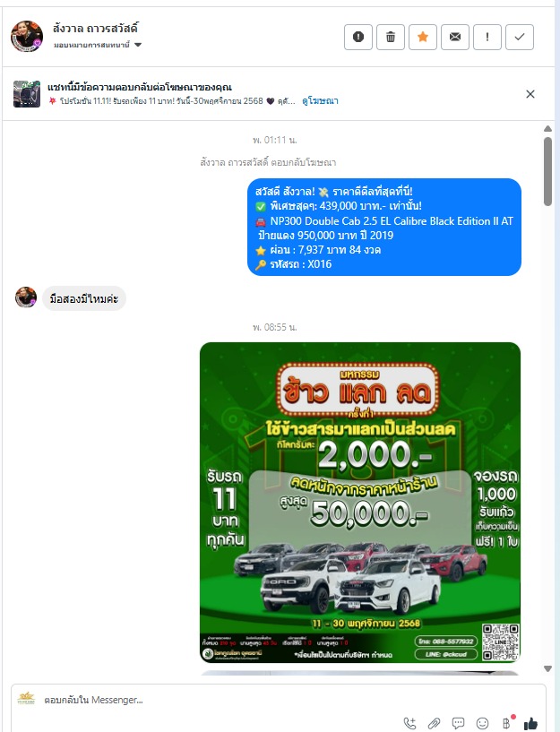Send a thumbs up like

[x=530, y=723]
